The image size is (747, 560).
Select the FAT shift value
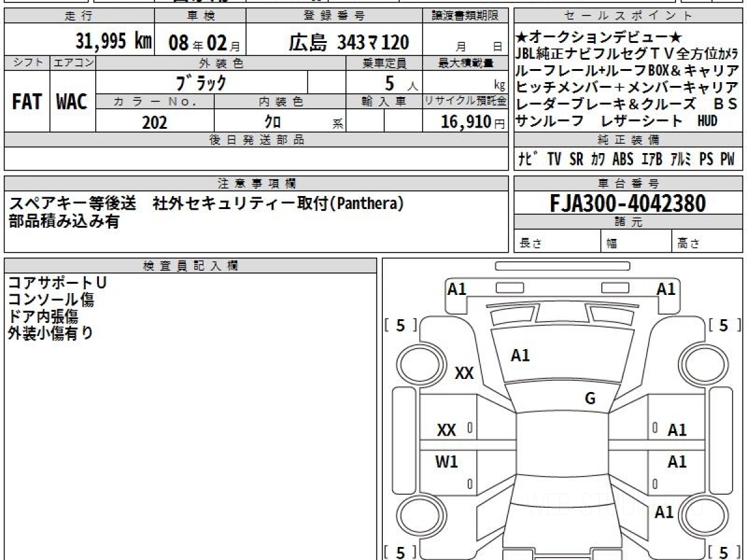point(27,102)
